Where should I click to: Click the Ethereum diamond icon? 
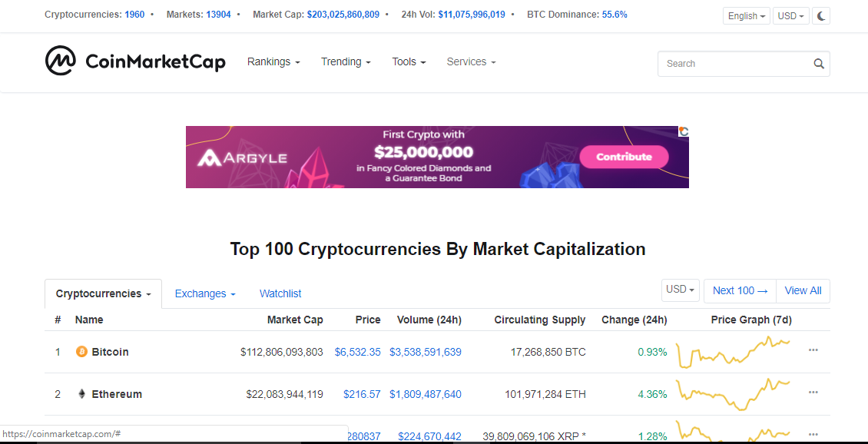click(x=82, y=394)
